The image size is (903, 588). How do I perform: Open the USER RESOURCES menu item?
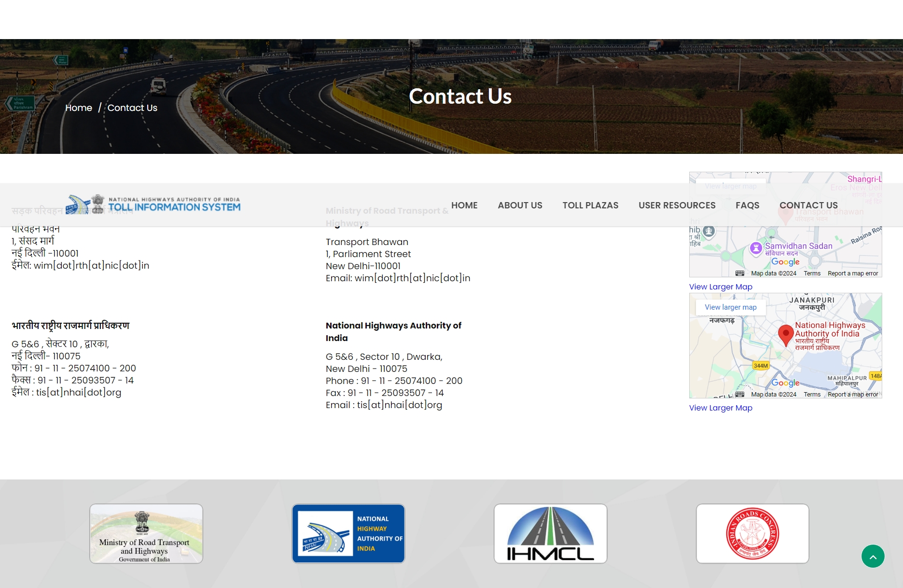click(677, 205)
